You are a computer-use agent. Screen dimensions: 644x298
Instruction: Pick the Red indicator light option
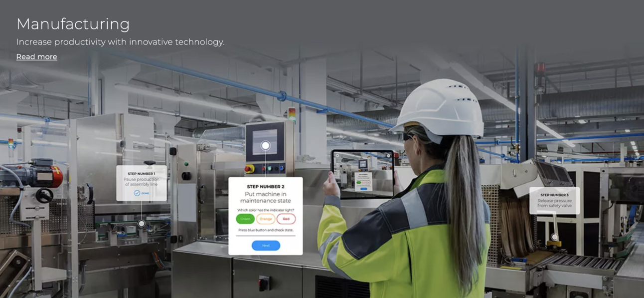286,219
